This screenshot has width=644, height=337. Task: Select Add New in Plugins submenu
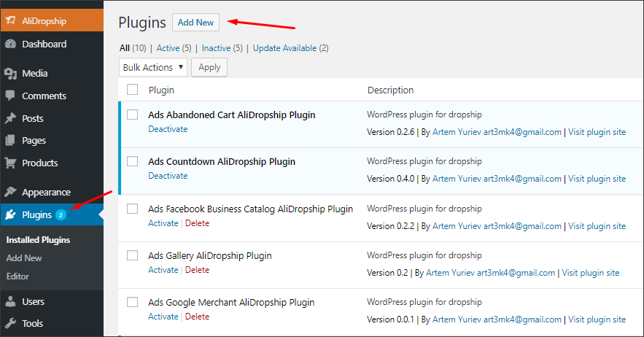coord(24,258)
